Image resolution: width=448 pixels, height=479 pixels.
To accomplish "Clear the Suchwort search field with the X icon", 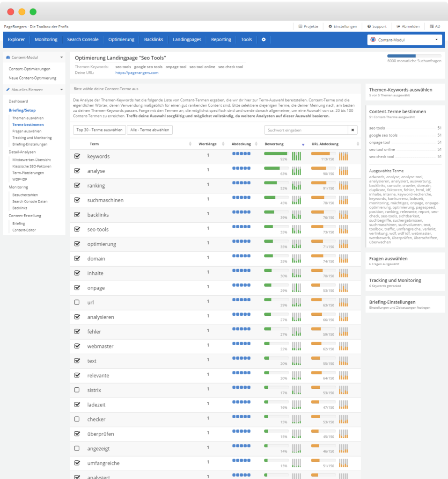I will (x=353, y=130).
